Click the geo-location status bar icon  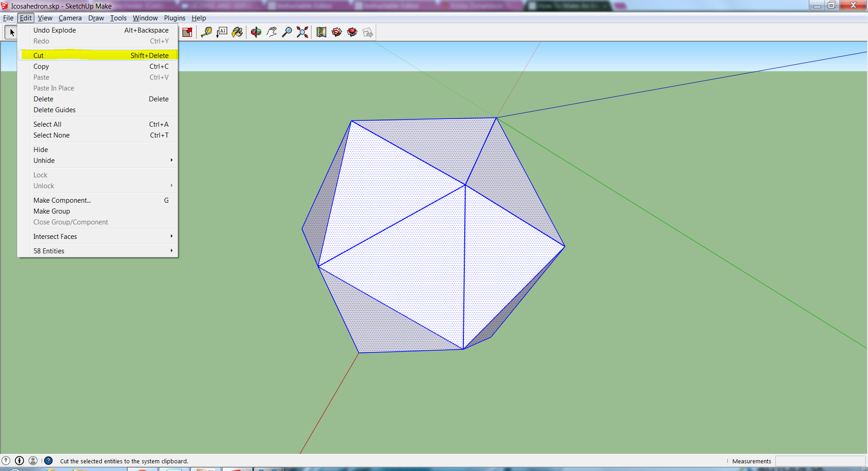point(6,461)
